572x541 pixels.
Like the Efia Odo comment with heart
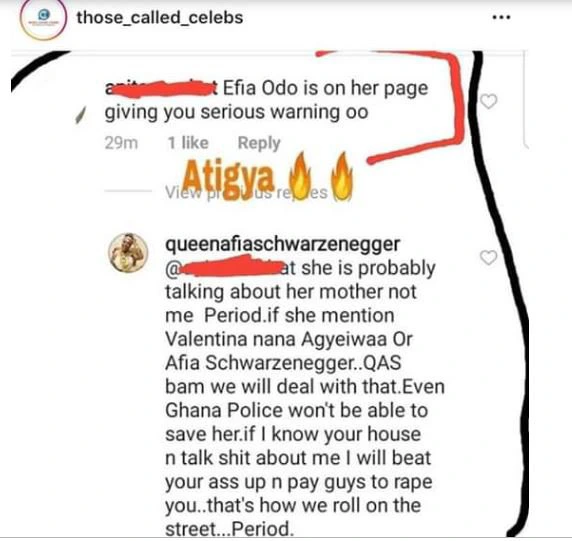pos(488,101)
